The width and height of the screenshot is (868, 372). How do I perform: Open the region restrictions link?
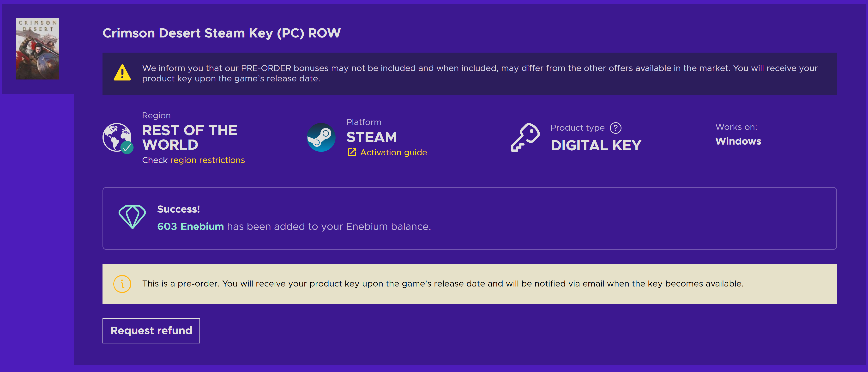[x=207, y=160]
